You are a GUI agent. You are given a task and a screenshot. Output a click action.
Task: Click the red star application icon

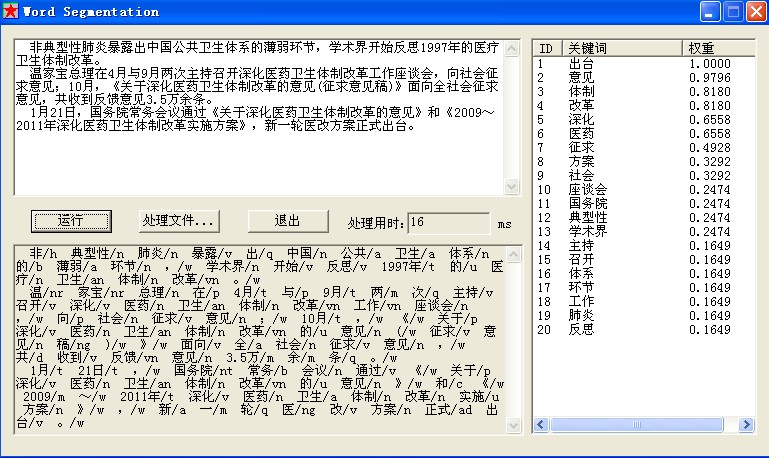pos(10,11)
